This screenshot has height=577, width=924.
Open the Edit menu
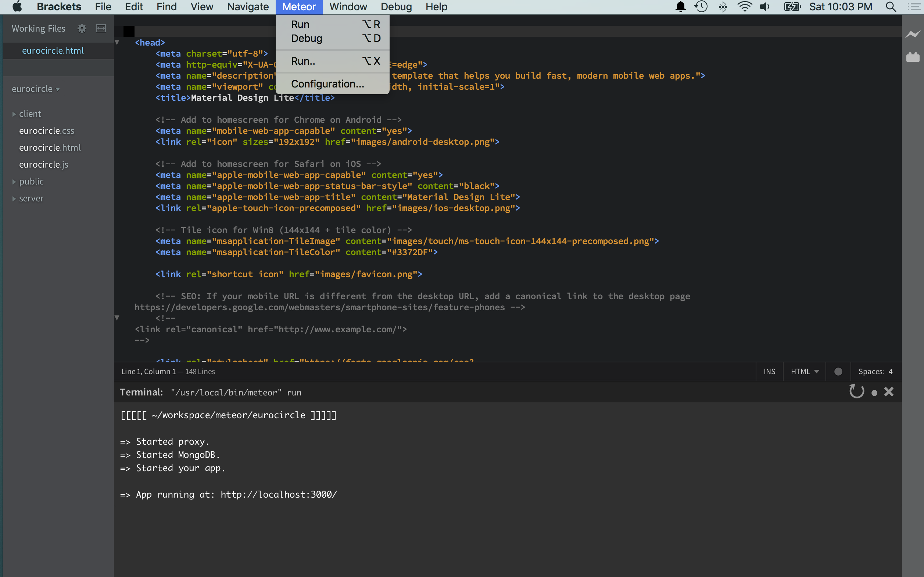tap(134, 7)
